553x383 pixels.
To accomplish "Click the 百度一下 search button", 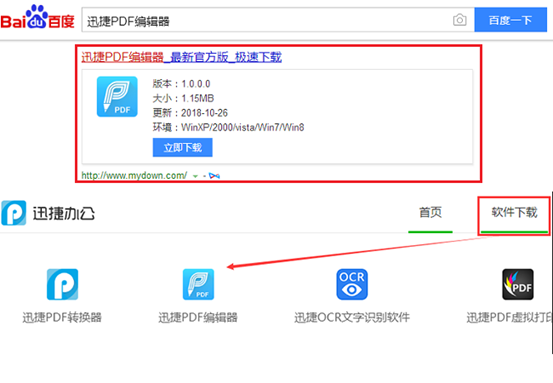I will point(511,20).
